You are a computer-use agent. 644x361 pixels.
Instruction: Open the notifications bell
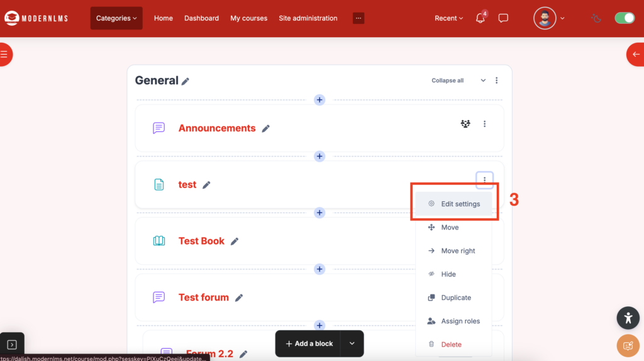tap(480, 18)
